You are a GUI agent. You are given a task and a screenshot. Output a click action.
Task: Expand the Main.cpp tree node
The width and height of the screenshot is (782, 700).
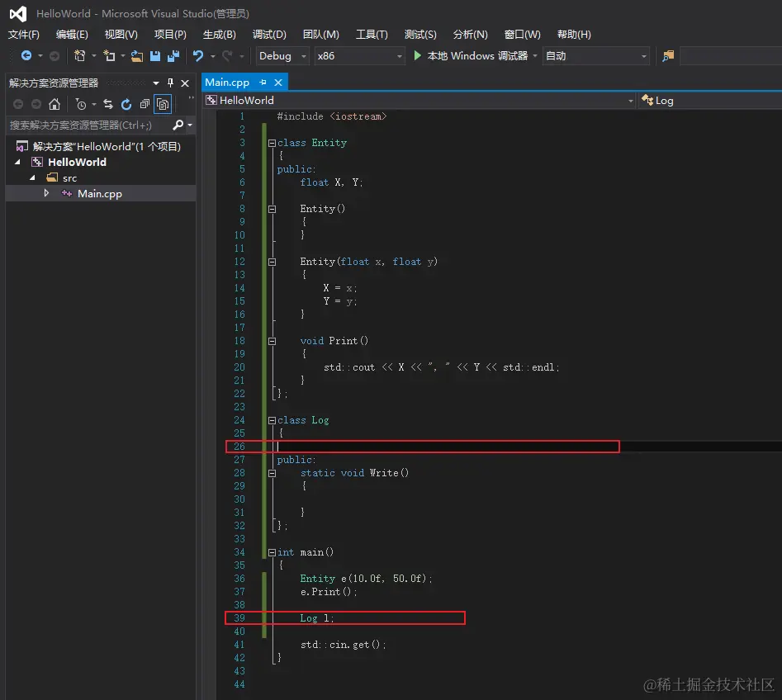click(47, 193)
